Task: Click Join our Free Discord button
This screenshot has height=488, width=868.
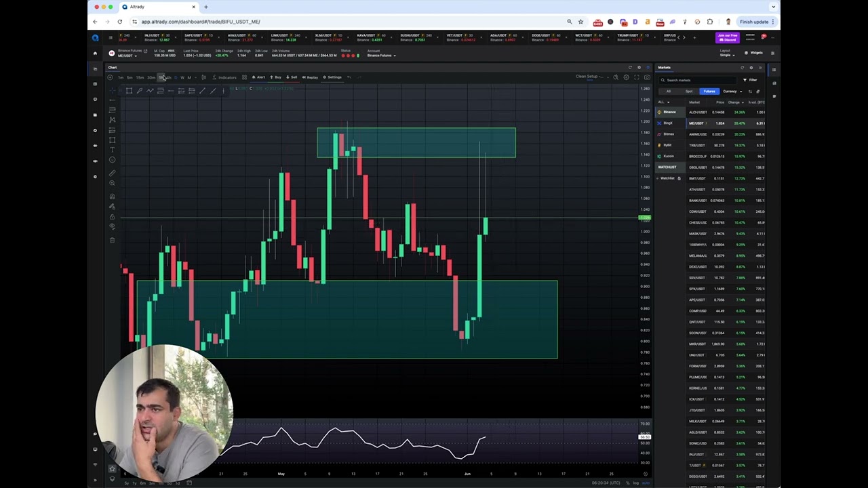Action: pyautogui.click(x=727, y=37)
